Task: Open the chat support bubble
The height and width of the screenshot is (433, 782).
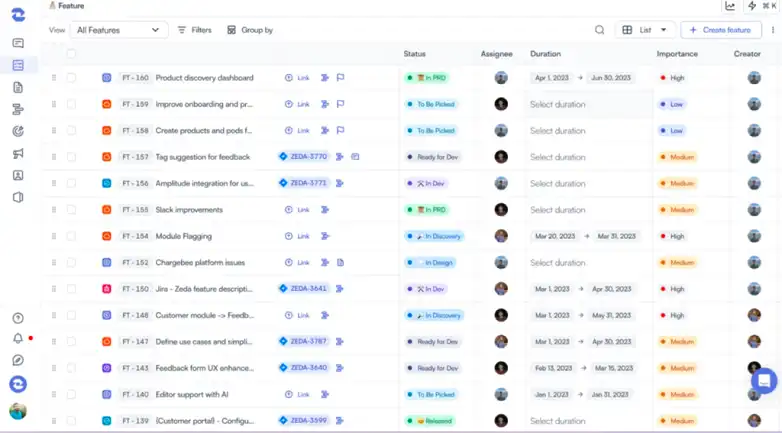Action: (763, 380)
